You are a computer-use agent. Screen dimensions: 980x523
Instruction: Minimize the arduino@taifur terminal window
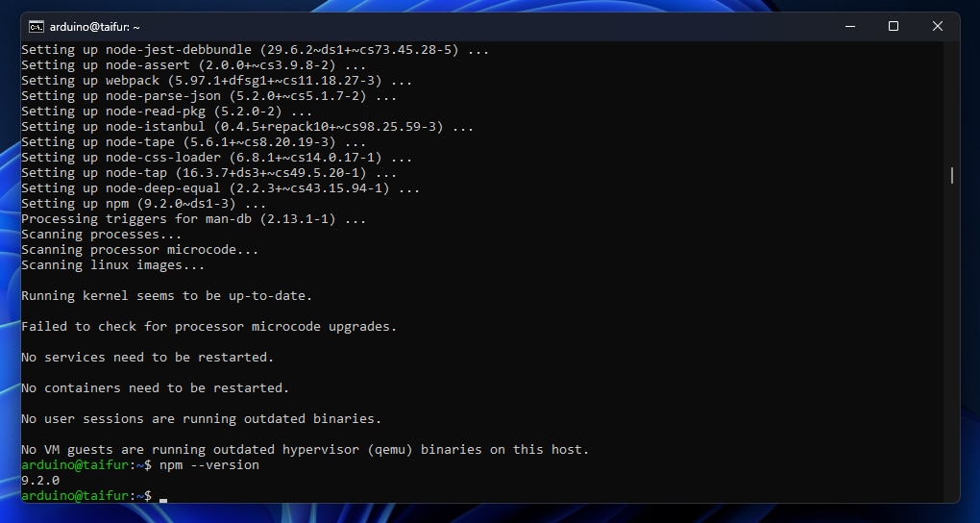point(850,26)
